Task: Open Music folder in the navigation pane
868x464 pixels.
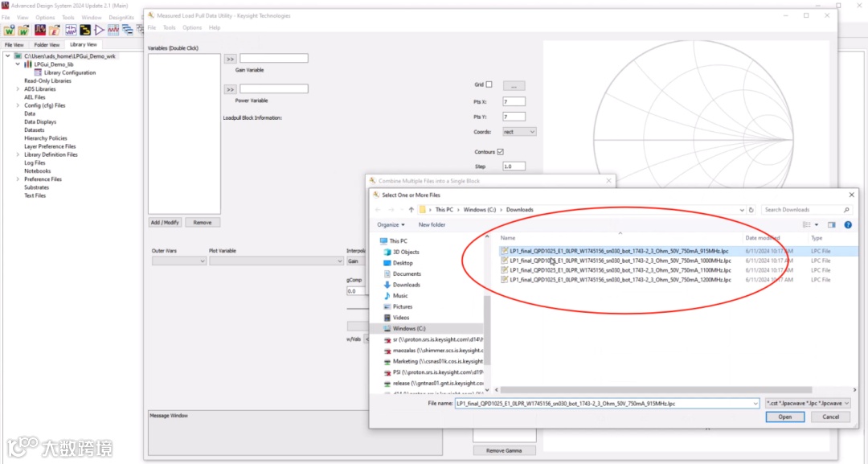Action: pyautogui.click(x=400, y=296)
